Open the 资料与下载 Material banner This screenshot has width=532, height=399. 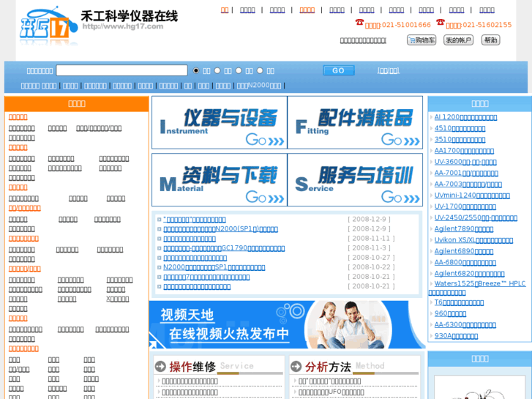220,179
